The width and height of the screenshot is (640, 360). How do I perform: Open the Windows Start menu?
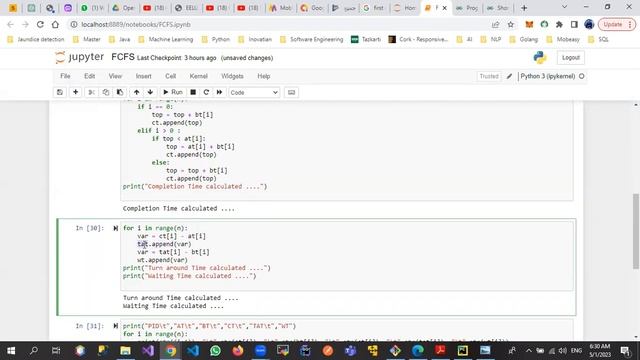pos(11,351)
